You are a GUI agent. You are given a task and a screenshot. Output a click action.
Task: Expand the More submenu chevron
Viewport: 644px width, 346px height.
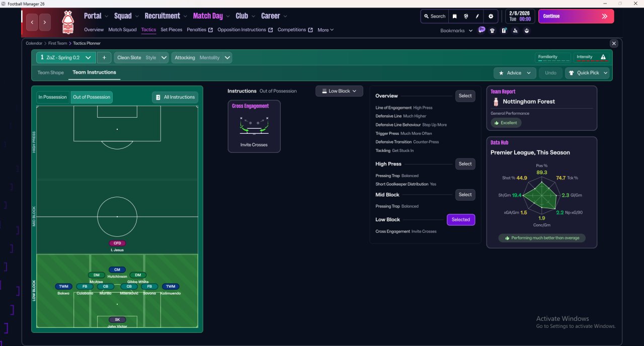click(332, 30)
